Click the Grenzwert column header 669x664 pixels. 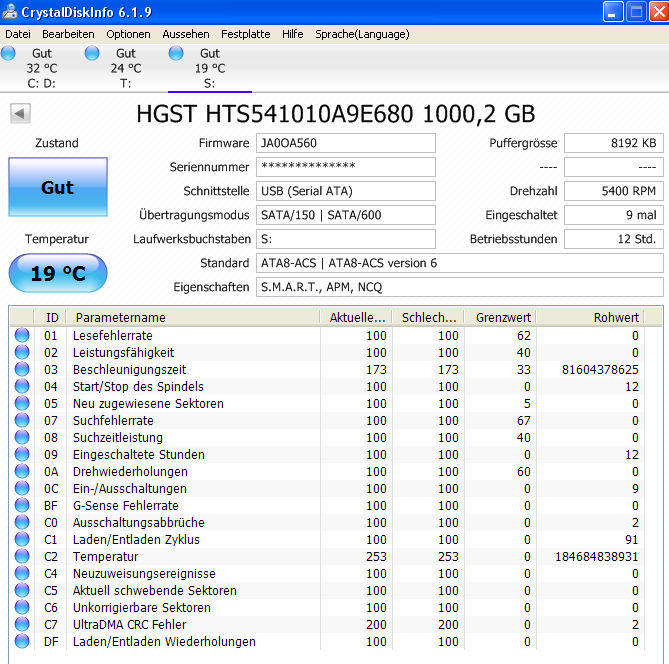click(500, 317)
